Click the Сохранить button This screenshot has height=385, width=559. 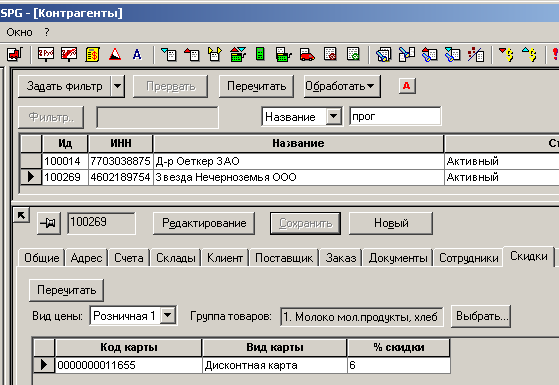coord(305,223)
